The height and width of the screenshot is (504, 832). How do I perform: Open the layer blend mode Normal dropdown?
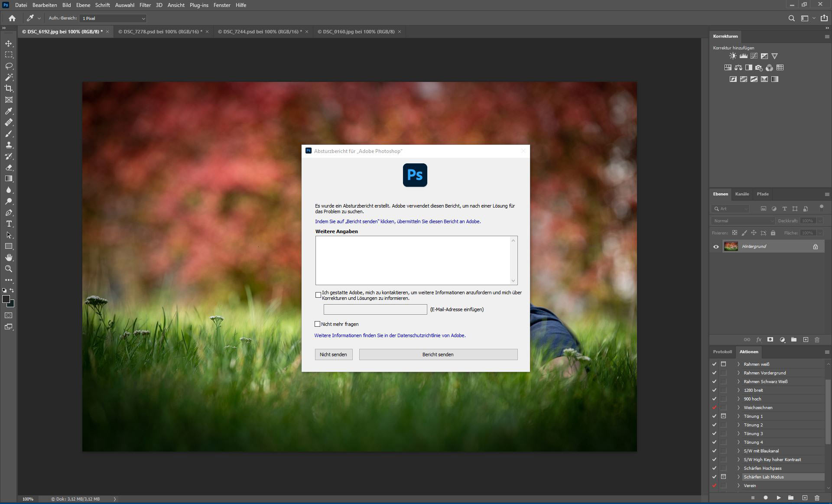(743, 221)
